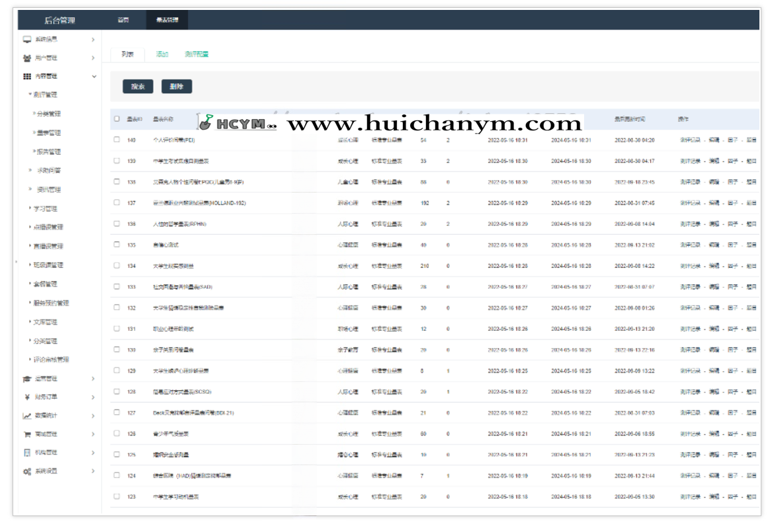This screenshot has height=532, width=770.
Task: Toggle the select-all checkbox in table header
Action: (x=117, y=119)
